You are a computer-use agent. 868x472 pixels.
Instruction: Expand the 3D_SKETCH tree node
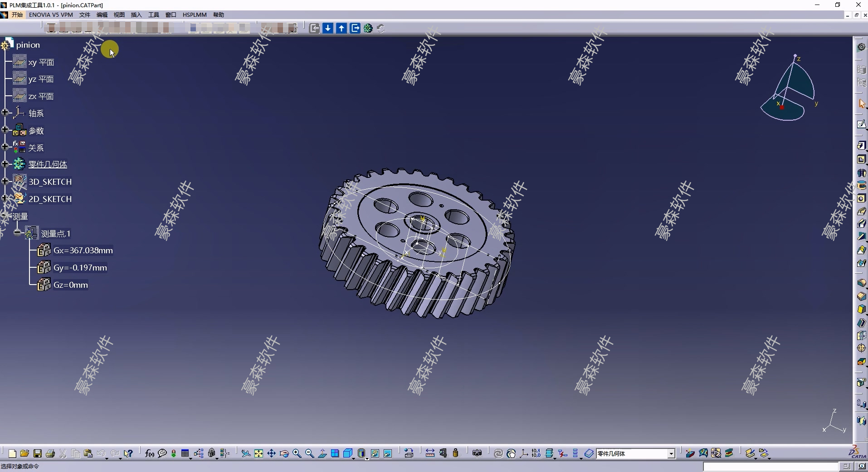(5, 181)
